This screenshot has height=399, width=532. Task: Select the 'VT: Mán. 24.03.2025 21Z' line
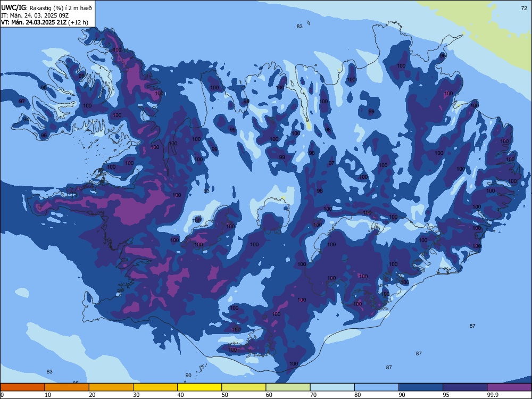[x=34, y=22]
